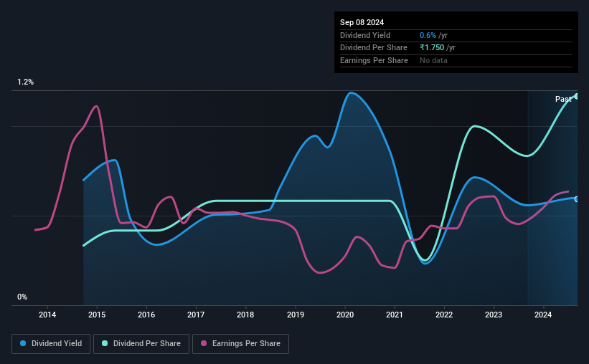Click the Sep 08 2024 tooltip date
Screen dimensions: 589x364
pos(362,22)
